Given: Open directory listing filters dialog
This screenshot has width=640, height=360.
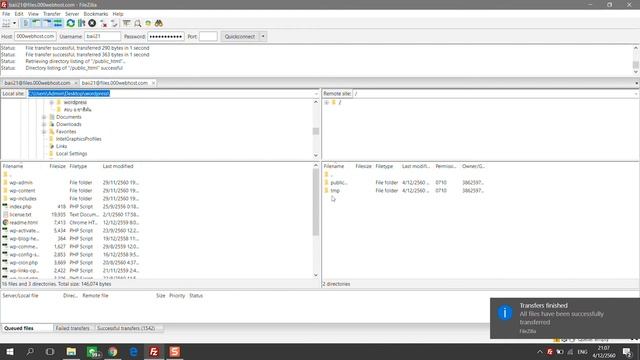Looking at the screenshot, I should (x=127, y=23).
